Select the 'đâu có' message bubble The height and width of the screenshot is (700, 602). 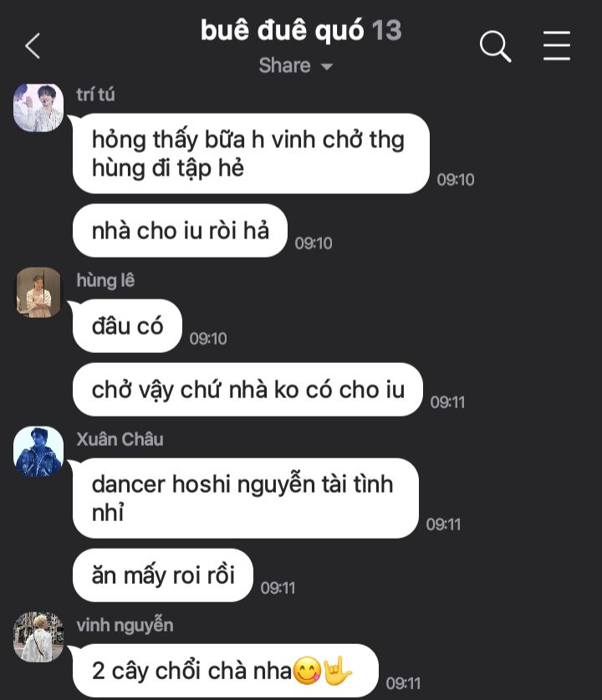pyautogui.click(x=127, y=326)
